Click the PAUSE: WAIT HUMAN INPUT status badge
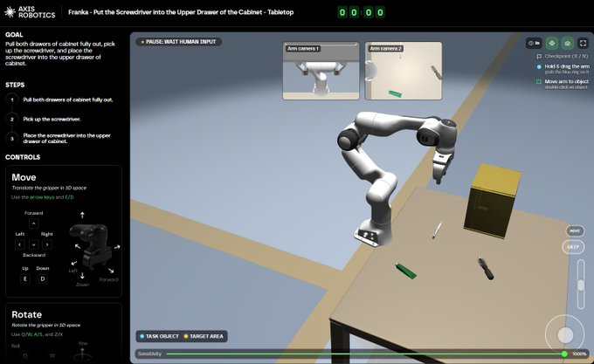Screen dimensions: 594x364 (x=178, y=42)
